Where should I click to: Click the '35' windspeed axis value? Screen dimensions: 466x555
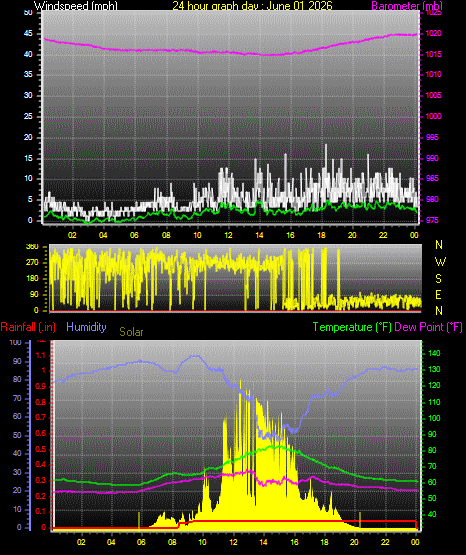click(x=28, y=74)
